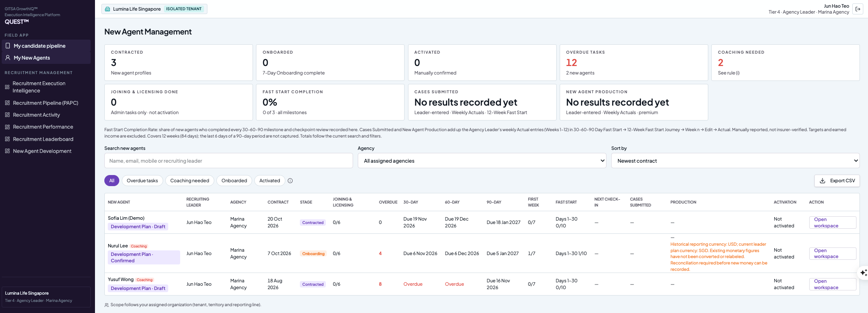Click the info icon next to the Activated filter
The width and height of the screenshot is (868, 313).
point(290,181)
